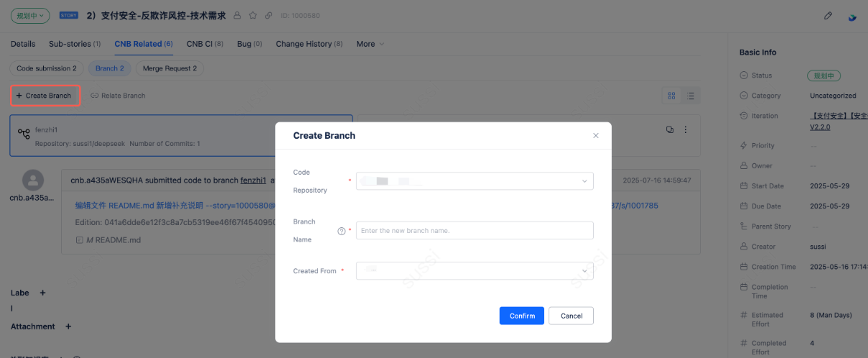This screenshot has width=868, height=358.
Task: Click the help question-mark icon beside Branch Name
Action: pos(341,231)
